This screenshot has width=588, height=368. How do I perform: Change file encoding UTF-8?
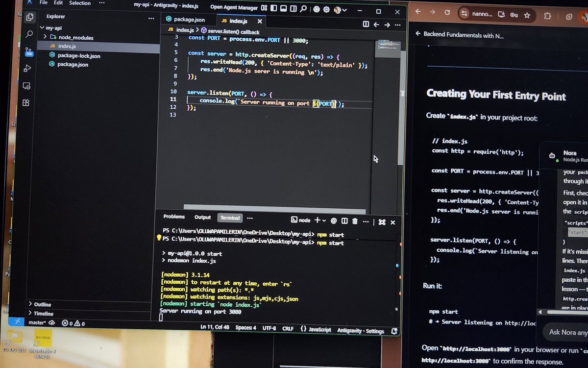[269, 328]
